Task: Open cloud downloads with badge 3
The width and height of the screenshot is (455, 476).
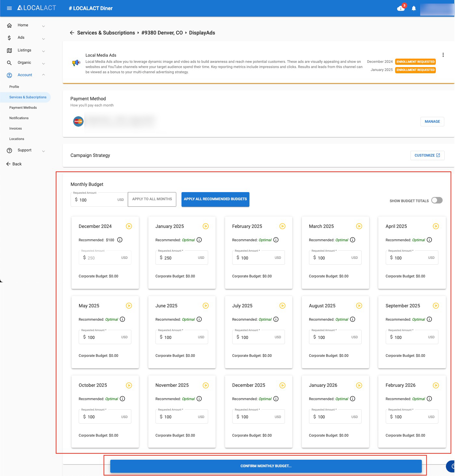Action: [x=401, y=8]
